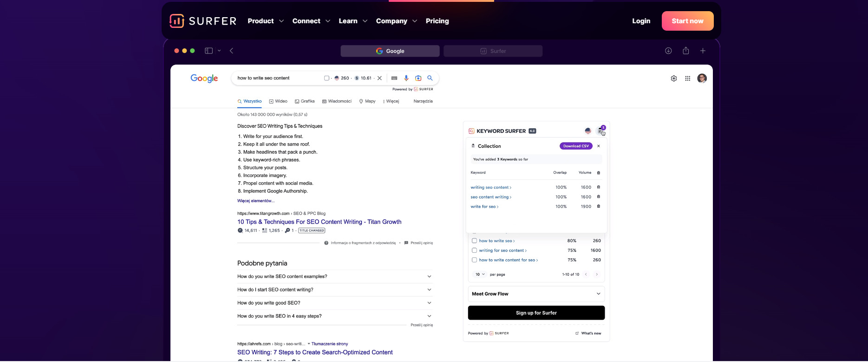Open the Pricing page in the header
The image size is (868, 362).
437,21
